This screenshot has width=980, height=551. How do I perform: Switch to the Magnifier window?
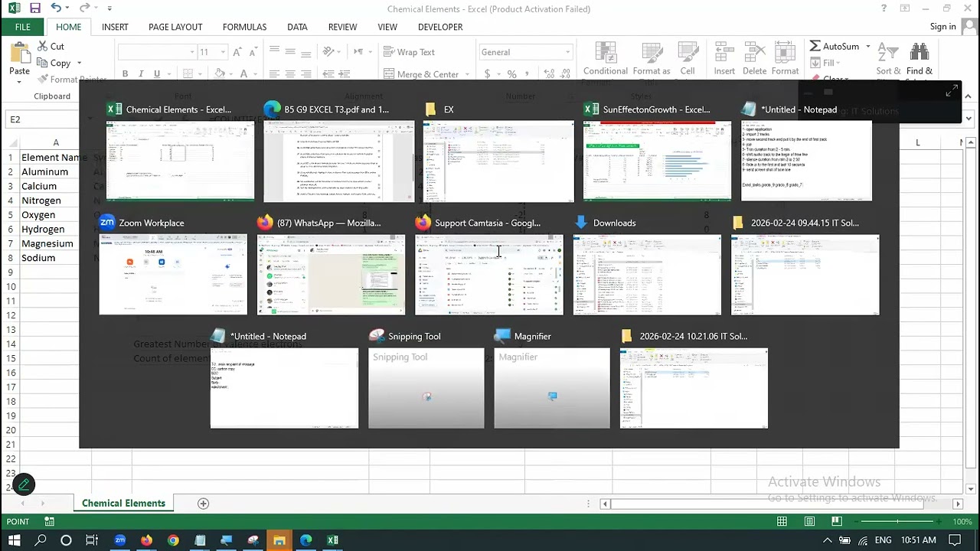pyautogui.click(x=552, y=388)
